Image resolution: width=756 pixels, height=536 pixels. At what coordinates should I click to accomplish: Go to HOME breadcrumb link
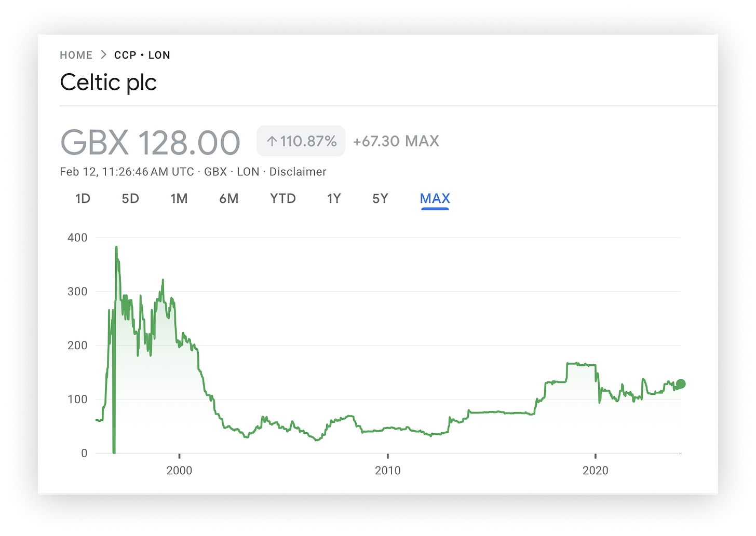tap(76, 55)
